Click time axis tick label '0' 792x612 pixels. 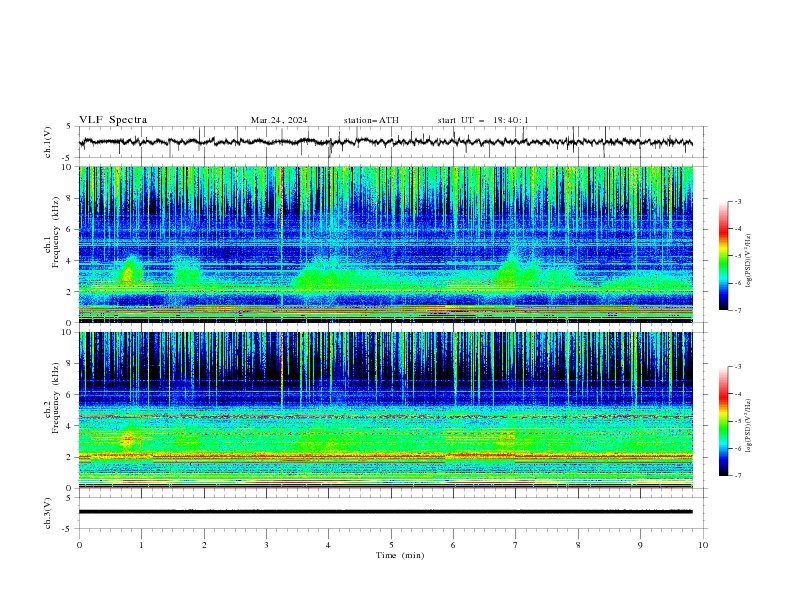[79, 545]
